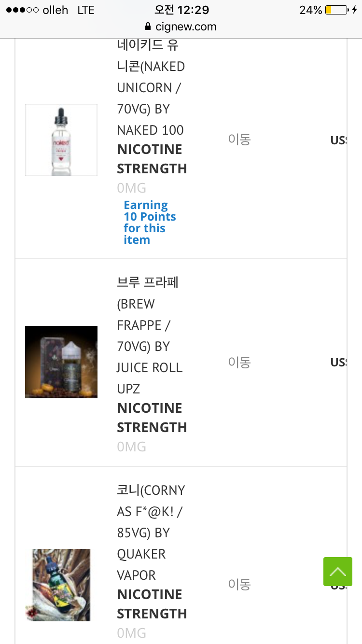Open the Naked Unicorn bottle thumbnail
The height and width of the screenshot is (644, 362).
61,140
